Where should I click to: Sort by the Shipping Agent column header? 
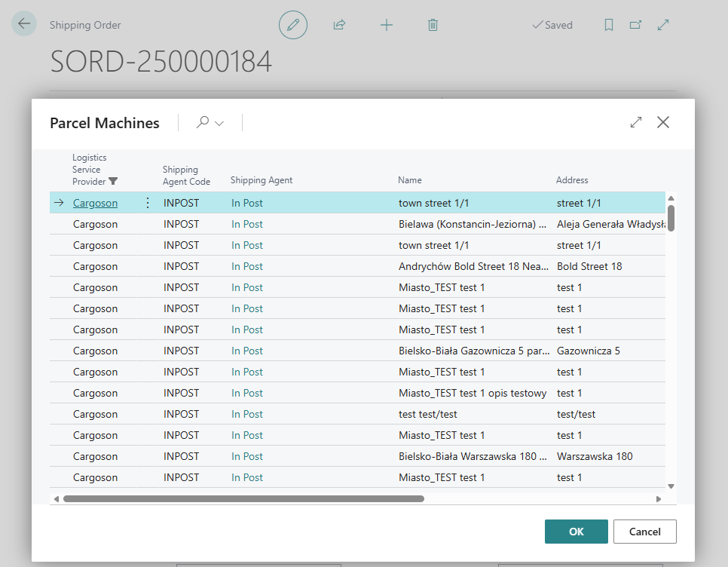point(261,180)
